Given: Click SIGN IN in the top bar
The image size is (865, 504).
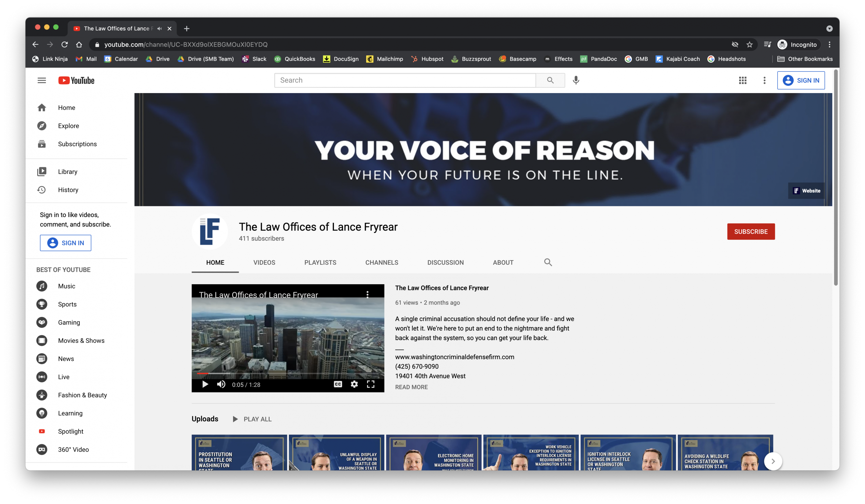Looking at the screenshot, I should click(x=801, y=80).
